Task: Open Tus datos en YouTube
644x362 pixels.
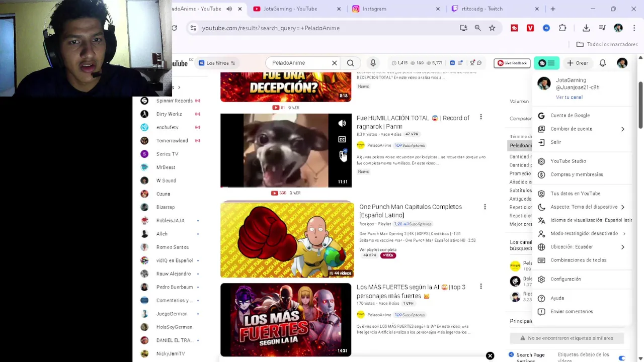Action: [582, 194]
